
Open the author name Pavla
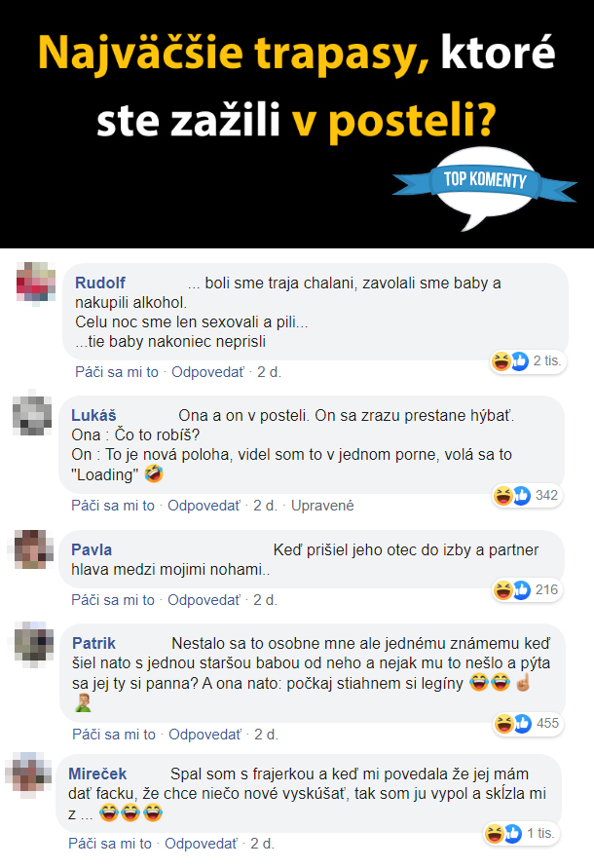tap(92, 549)
